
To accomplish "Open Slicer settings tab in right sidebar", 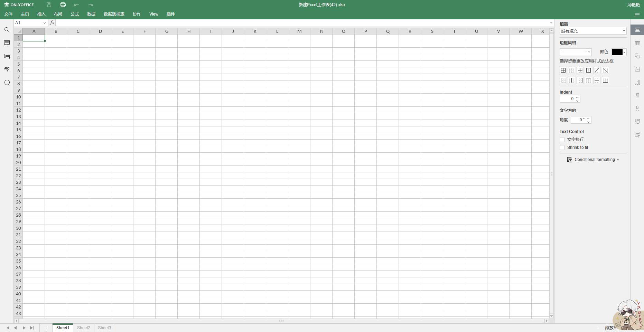I will (x=637, y=135).
